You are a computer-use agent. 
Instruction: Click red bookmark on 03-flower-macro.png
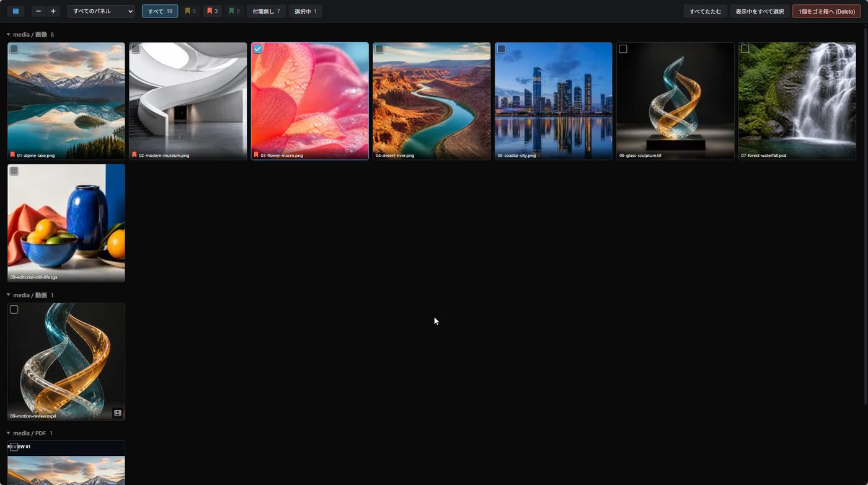(x=256, y=155)
